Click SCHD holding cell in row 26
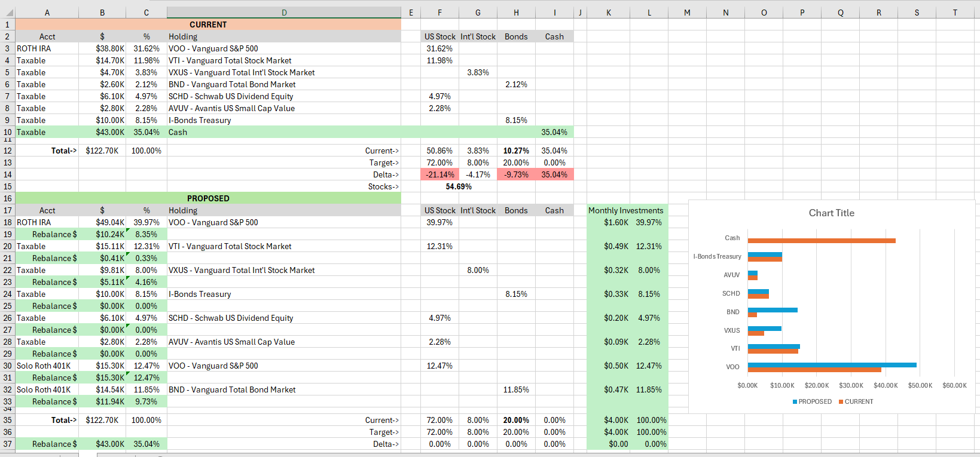Image resolution: width=980 pixels, height=457 pixels. 284,318
